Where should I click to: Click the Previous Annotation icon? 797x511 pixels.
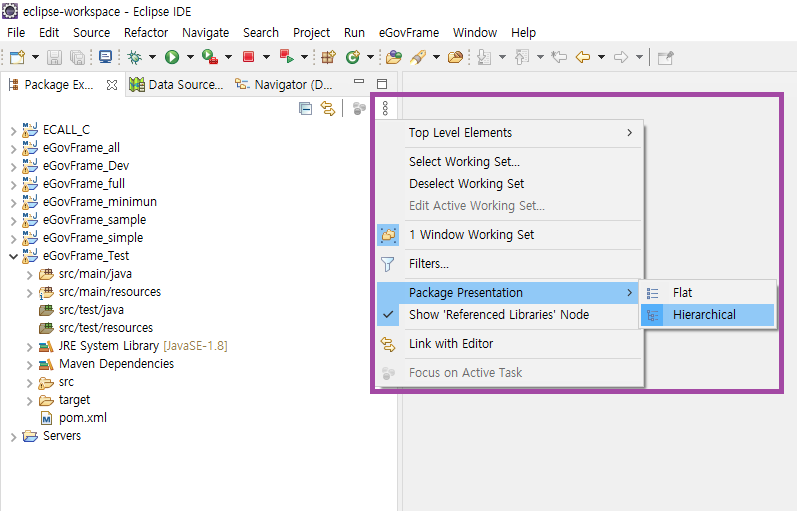[x=522, y=57]
